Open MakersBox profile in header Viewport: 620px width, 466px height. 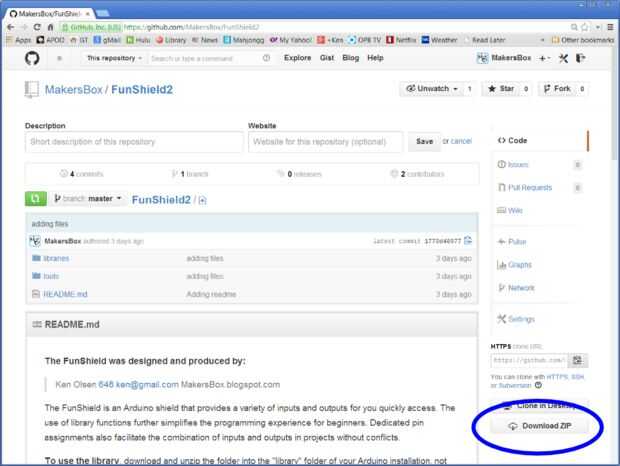pyautogui.click(x=504, y=58)
